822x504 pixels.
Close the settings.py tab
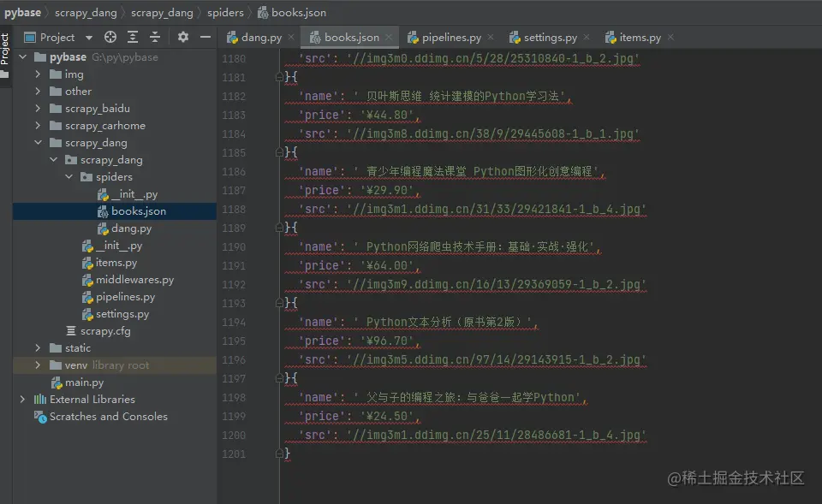pos(586,37)
